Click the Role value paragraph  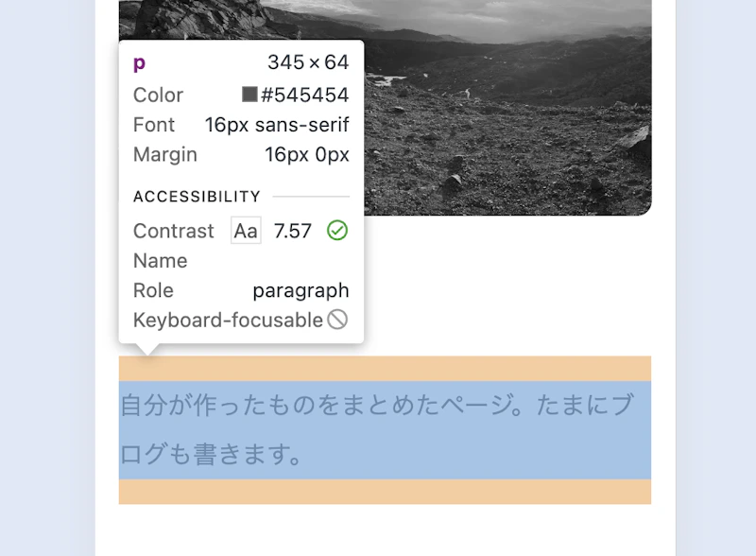(x=301, y=290)
